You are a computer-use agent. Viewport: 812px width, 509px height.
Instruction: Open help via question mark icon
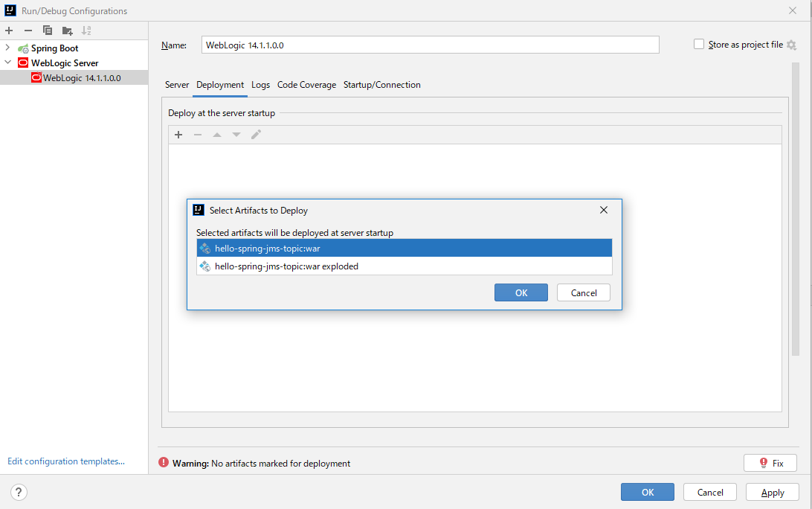19,492
